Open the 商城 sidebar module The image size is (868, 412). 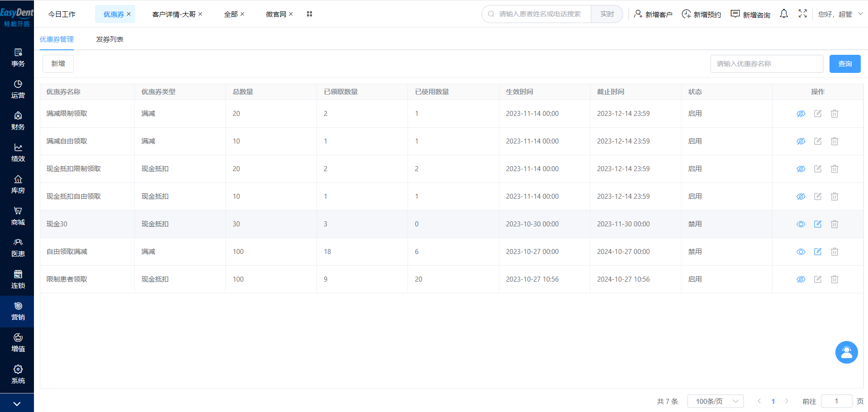18,216
